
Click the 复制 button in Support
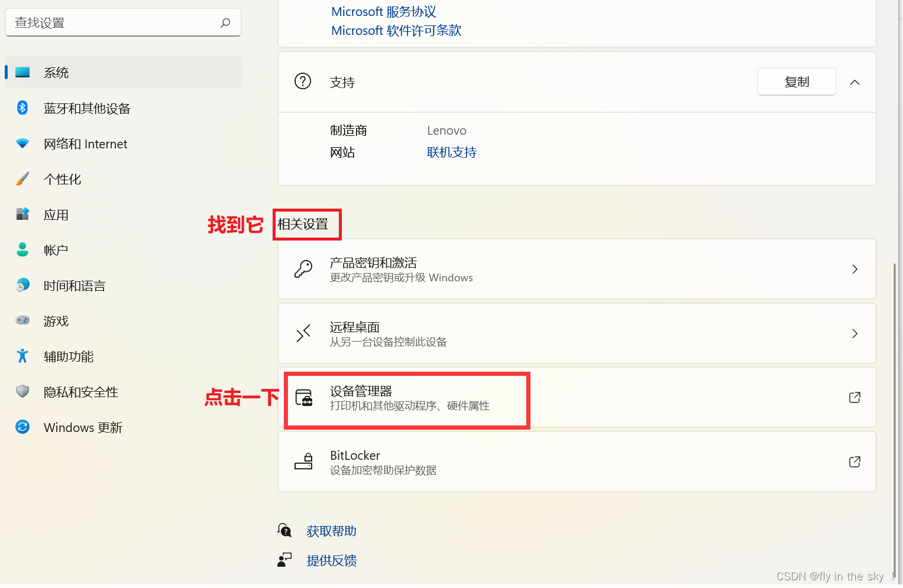pos(797,82)
